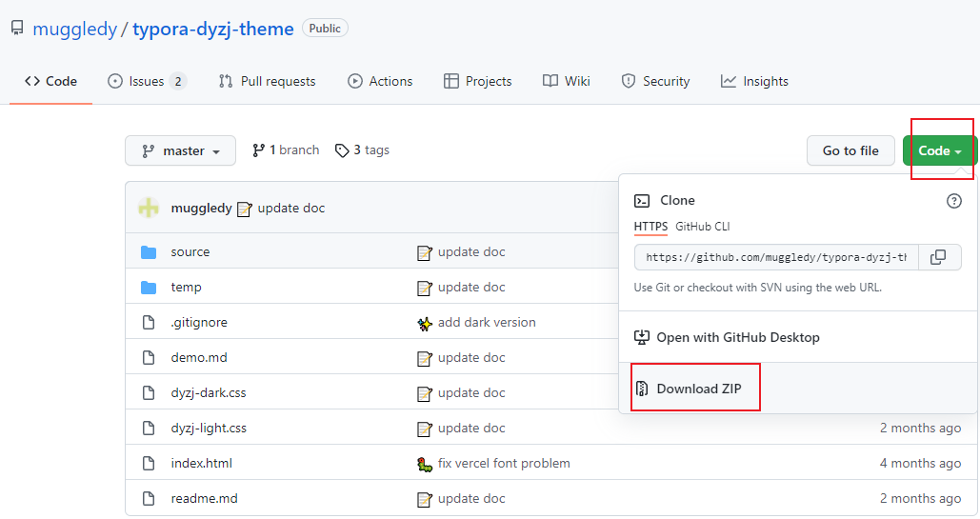Click the Security shield icon
Viewport: 980px width, 519px height.
click(x=629, y=81)
